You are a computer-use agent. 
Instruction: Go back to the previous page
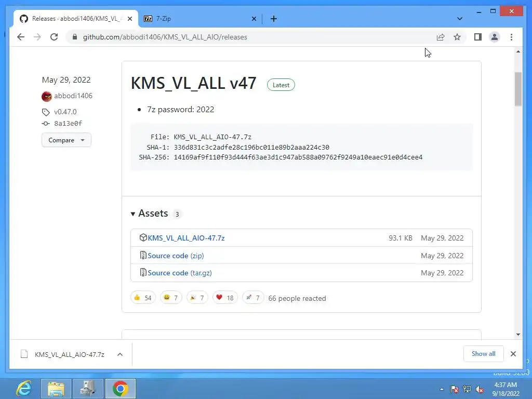point(21,37)
